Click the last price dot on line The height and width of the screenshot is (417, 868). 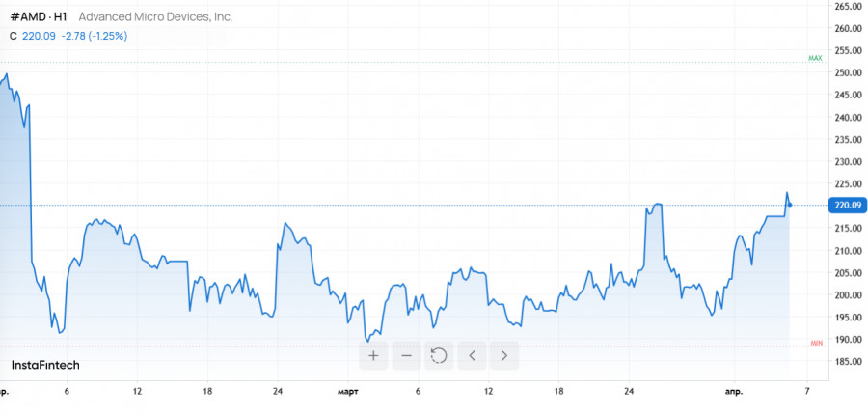click(790, 205)
